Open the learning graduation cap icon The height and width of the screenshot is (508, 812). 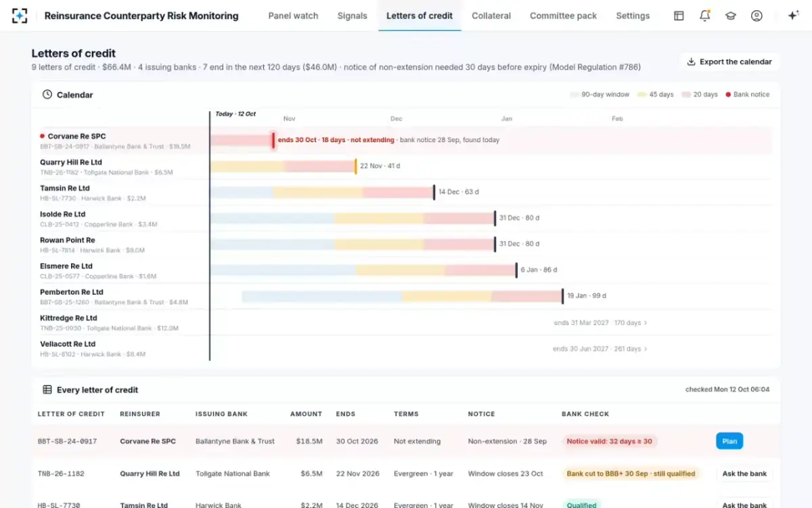click(731, 16)
